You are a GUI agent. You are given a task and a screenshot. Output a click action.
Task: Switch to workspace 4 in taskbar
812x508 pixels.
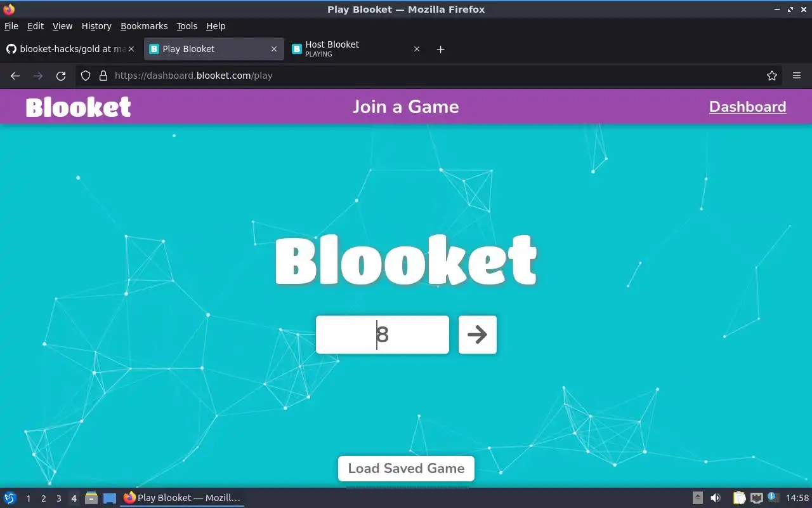[74, 498]
